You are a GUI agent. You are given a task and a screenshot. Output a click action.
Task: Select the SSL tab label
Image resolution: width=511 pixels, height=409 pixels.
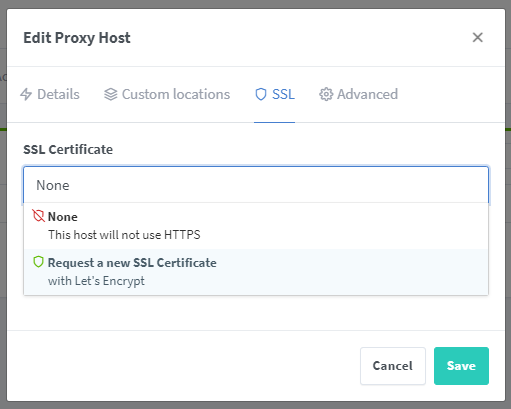coord(283,94)
